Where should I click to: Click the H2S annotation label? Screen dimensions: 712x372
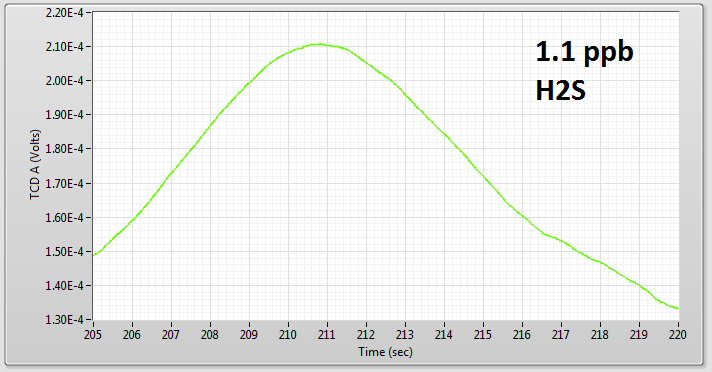(561, 90)
